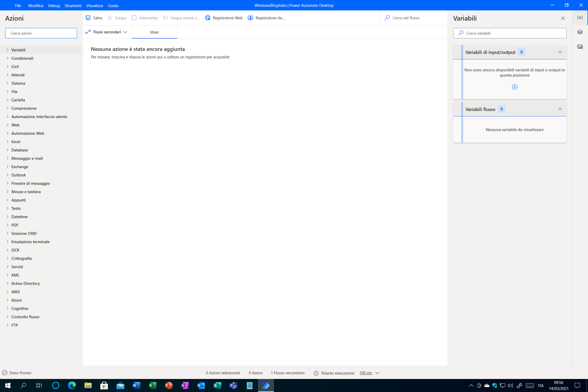
Task: Click the Esegui playback icon
Action: point(110,17)
